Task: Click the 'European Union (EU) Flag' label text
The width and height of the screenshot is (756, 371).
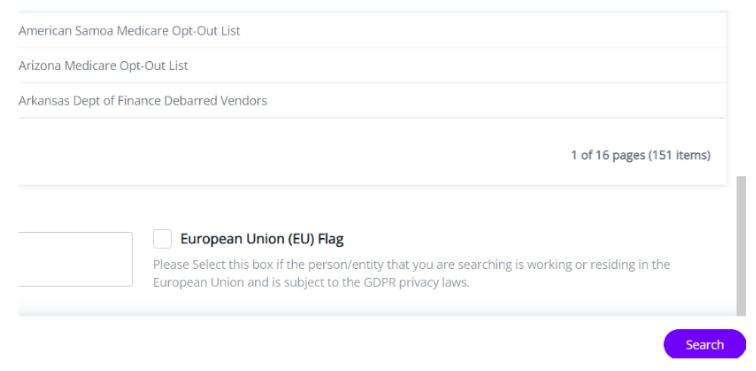Action: pyautogui.click(x=262, y=239)
